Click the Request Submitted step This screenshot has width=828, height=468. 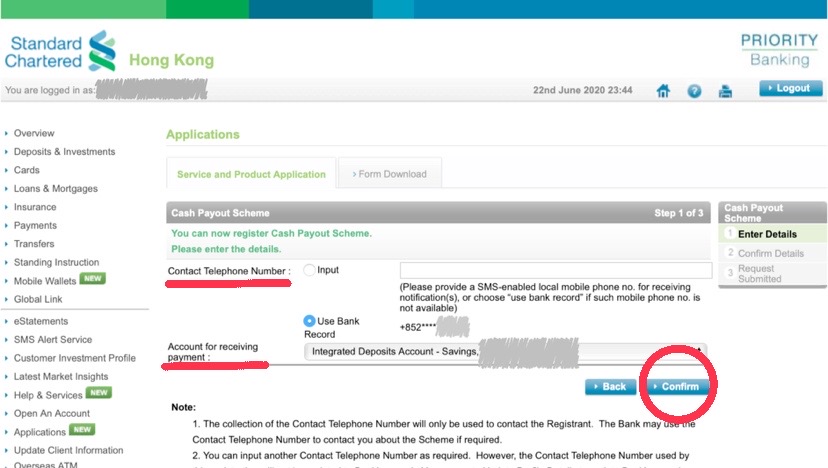point(772,274)
